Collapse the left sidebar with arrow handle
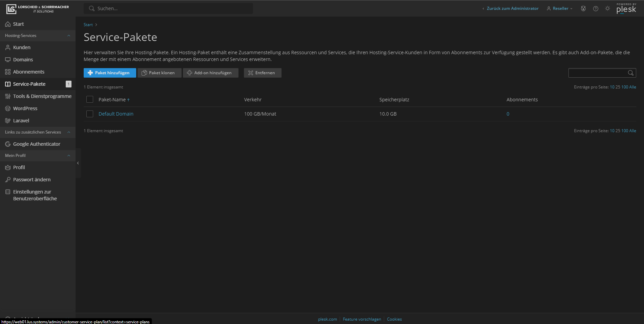This screenshot has height=324, width=644. tap(78, 163)
